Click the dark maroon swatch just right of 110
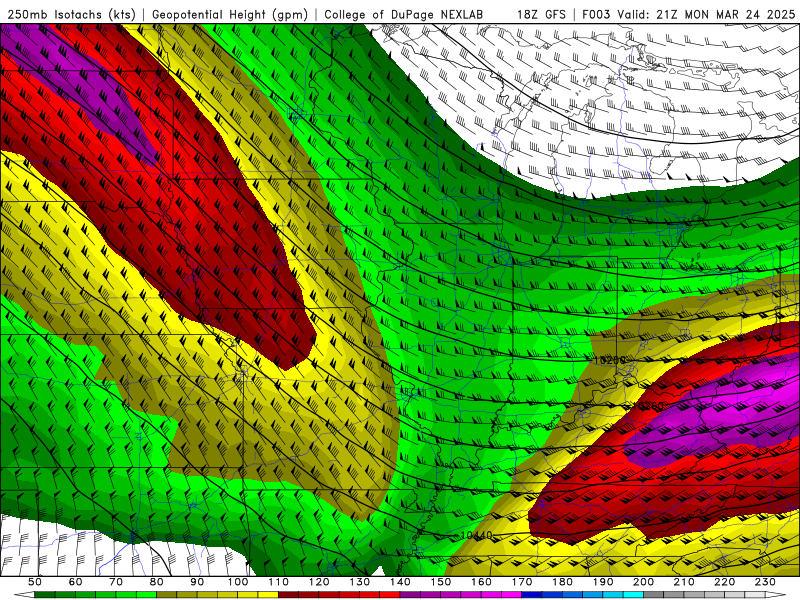This screenshot has width=800, height=600. [288, 595]
